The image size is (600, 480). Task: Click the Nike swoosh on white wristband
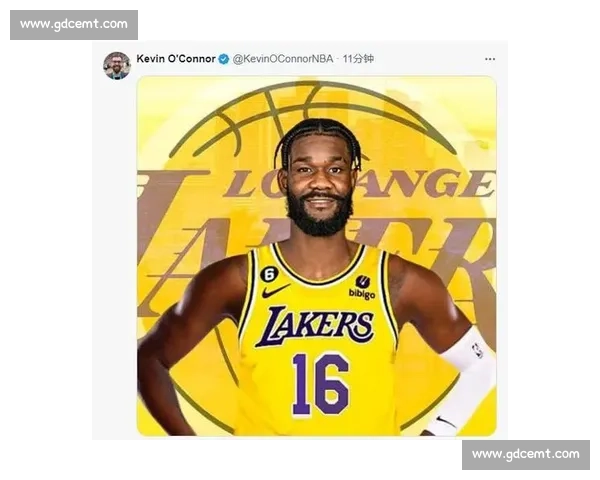(x=444, y=421)
